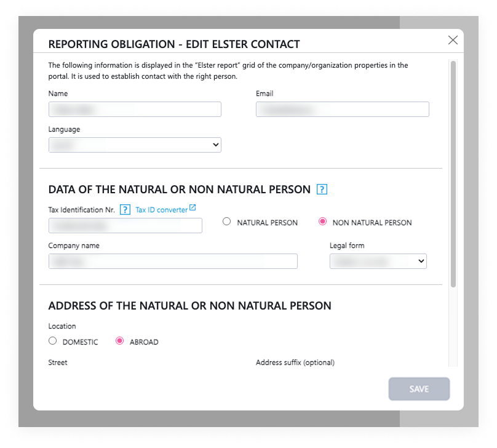497x448 pixels.
Task: Click into the Email text field
Action: point(342,110)
